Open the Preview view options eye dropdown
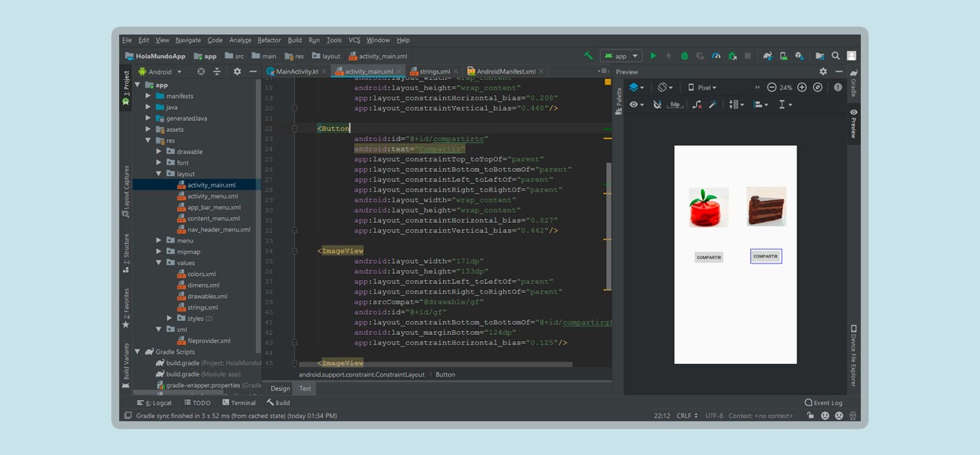This screenshot has width=980, height=455. pyautogui.click(x=637, y=104)
